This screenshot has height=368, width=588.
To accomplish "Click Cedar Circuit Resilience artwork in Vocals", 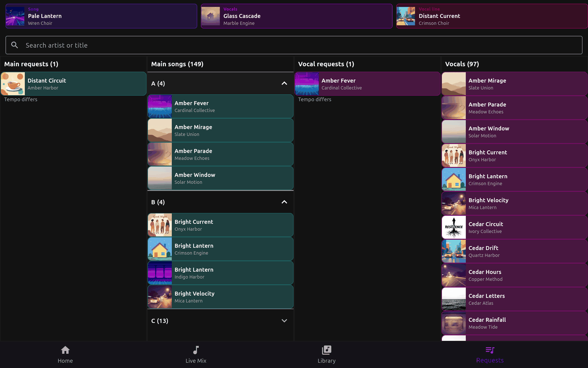I will 454,227.
